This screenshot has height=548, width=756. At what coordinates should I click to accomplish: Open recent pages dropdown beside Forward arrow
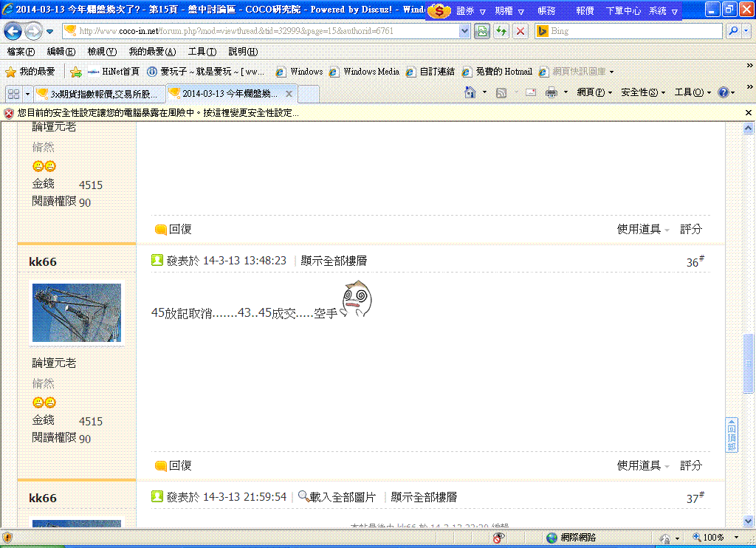(x=49, y=32)
